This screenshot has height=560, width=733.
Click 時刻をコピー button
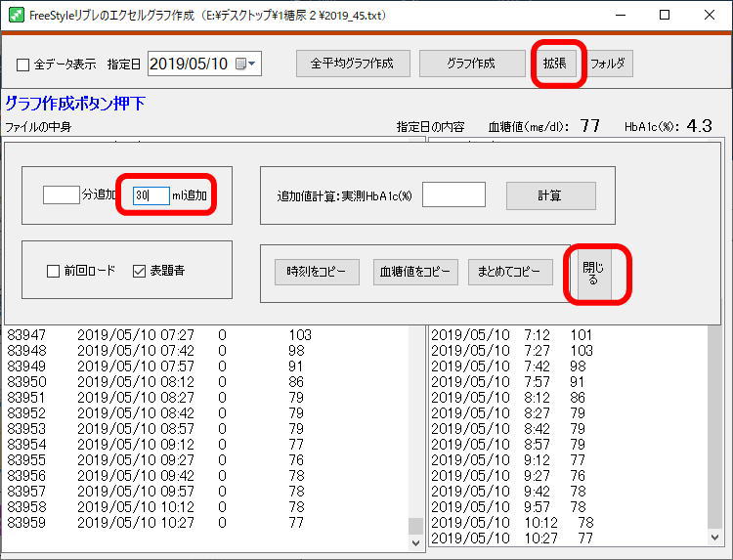tap(310, 273)
